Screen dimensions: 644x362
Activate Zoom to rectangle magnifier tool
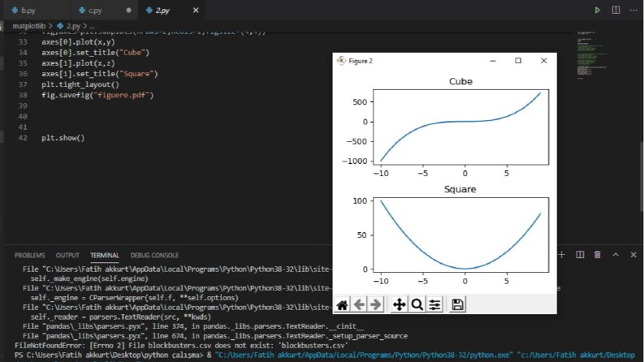click(x=417, y=304)
